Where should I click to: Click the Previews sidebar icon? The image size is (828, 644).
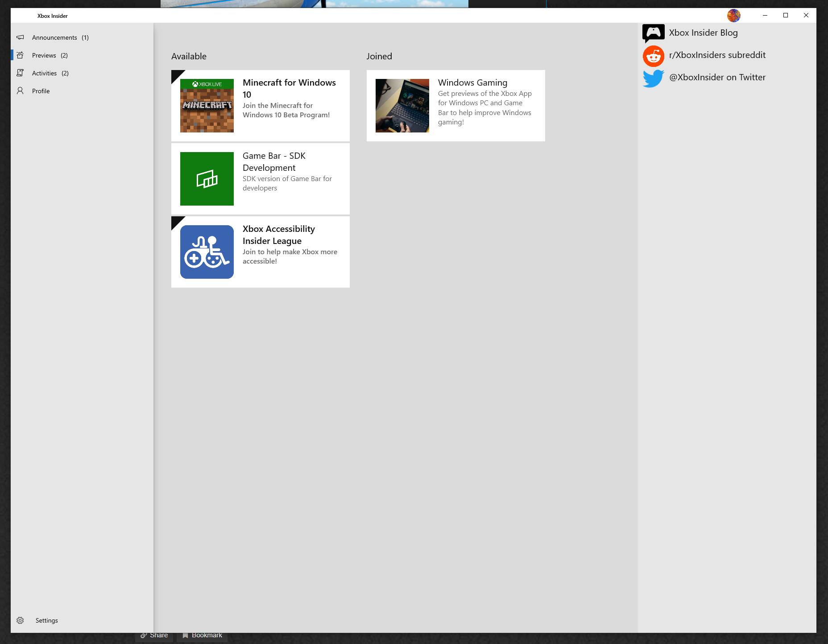[x=20, y=55]
